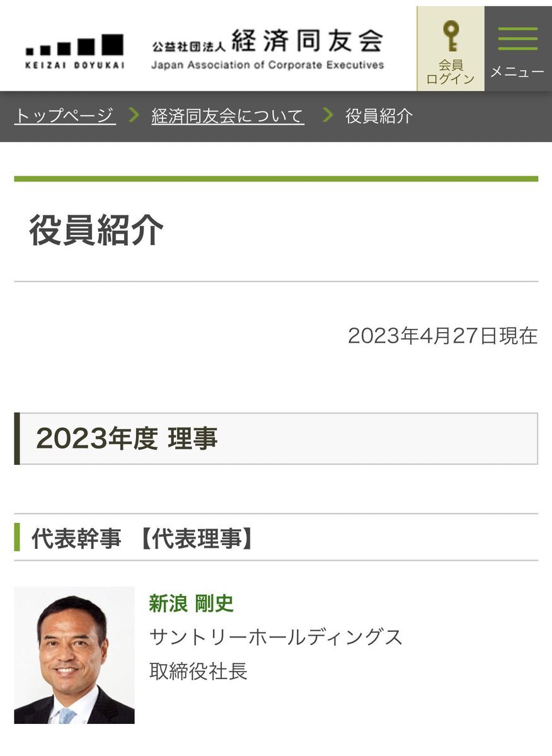The width and height of the screenshot is (552, 756).
Task: Click the メニュー text label
Action: tap(517, 72)
